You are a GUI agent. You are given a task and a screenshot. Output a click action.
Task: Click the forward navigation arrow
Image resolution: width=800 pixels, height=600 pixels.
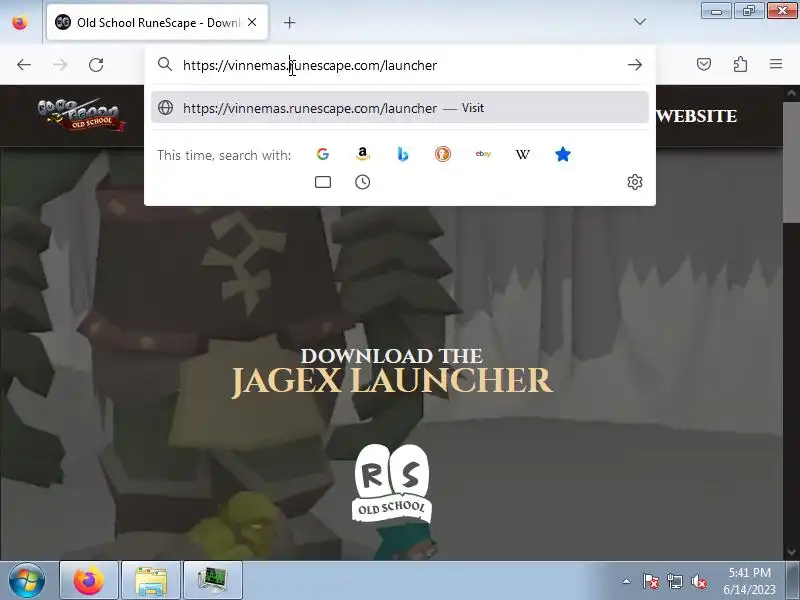[x=60, y=65]
